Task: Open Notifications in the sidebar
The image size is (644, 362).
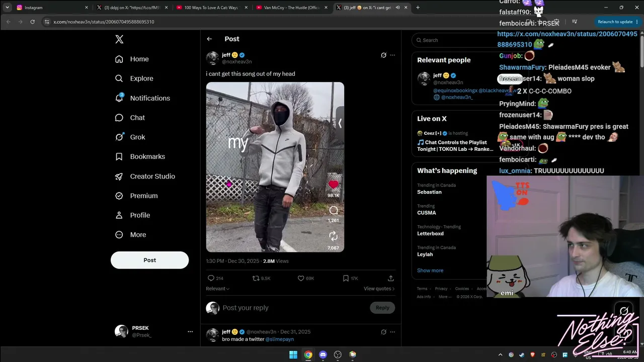Action: click(x=142, y=98)
